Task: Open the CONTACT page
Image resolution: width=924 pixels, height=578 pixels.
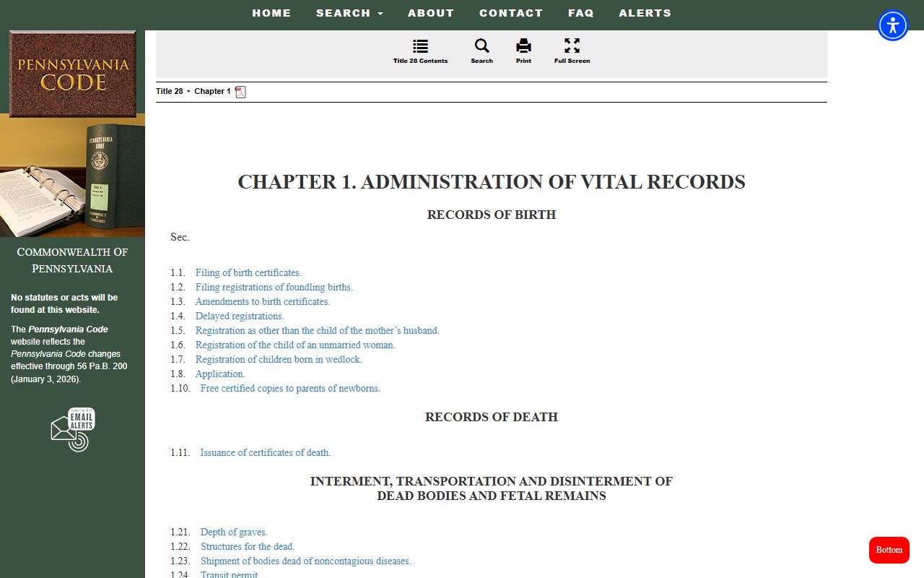Action: pos(511,13)
